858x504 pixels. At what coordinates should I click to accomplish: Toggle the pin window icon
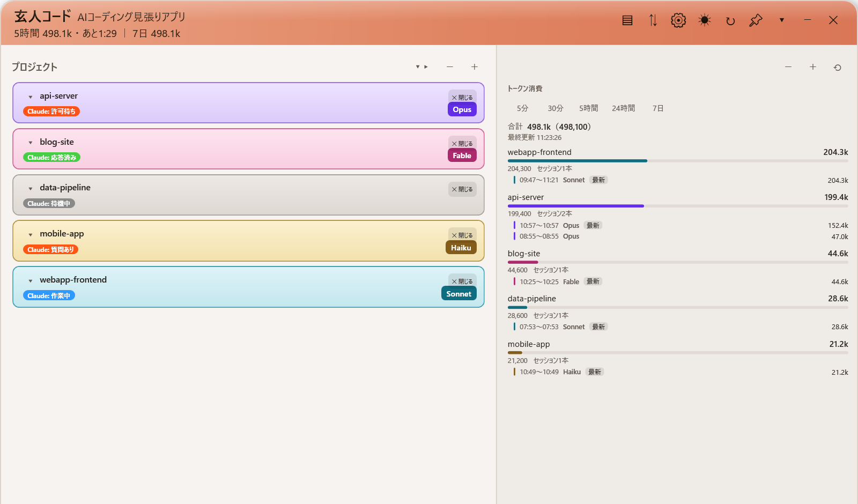tap(756, 21)
